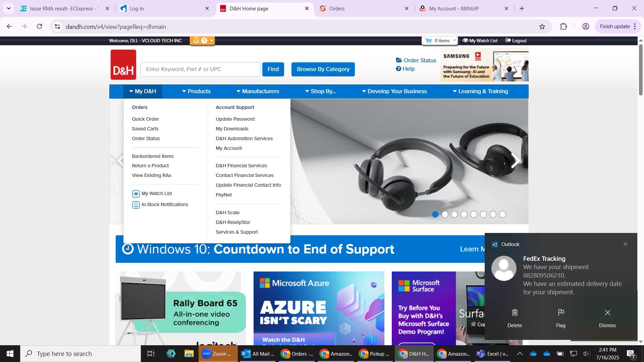This screenshot has width=644, height=362.
Task: Select seventh carousel slide dot
Action: point(493,215)
